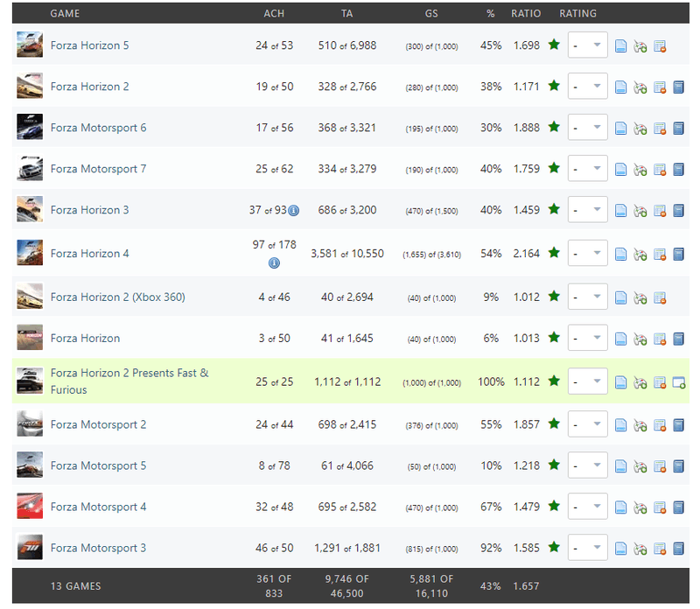Click the table-with-red-minus icon for Forza Horizon 2 (Xbox 360)
Image resolution: width=700 pixels, height=609 pixels.
tap(660, 297)
